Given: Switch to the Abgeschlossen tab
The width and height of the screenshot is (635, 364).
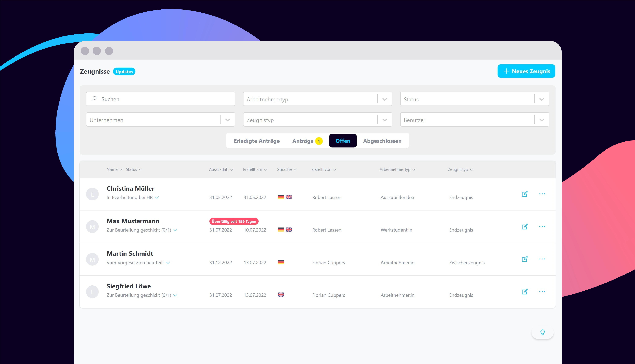Looking at the screenshot, I should (x=382, y=141).
